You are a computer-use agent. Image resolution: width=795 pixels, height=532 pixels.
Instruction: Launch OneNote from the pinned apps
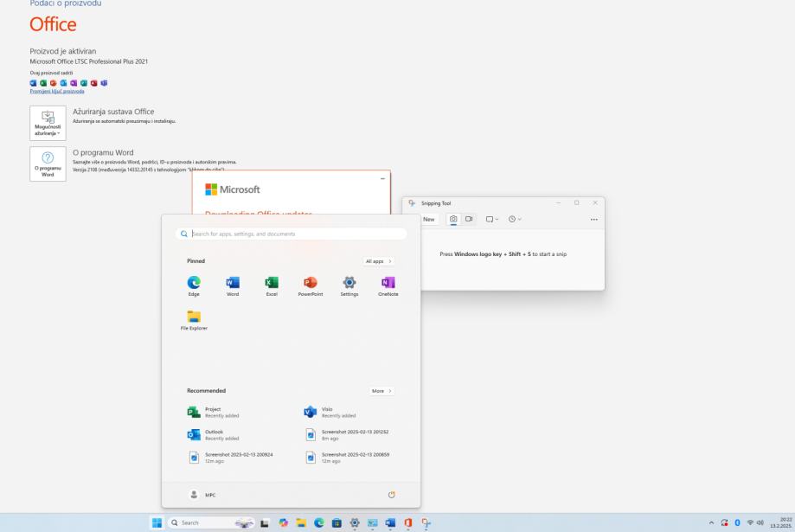tap(388, 285)
